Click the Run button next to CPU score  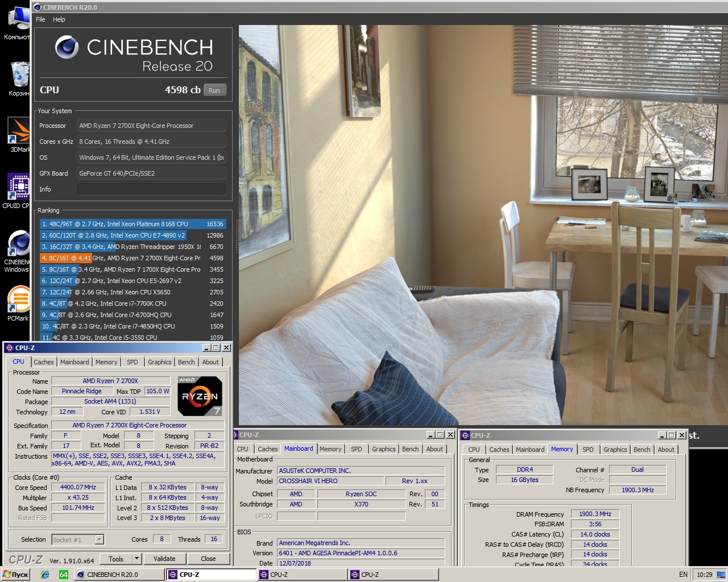point(214,90)
